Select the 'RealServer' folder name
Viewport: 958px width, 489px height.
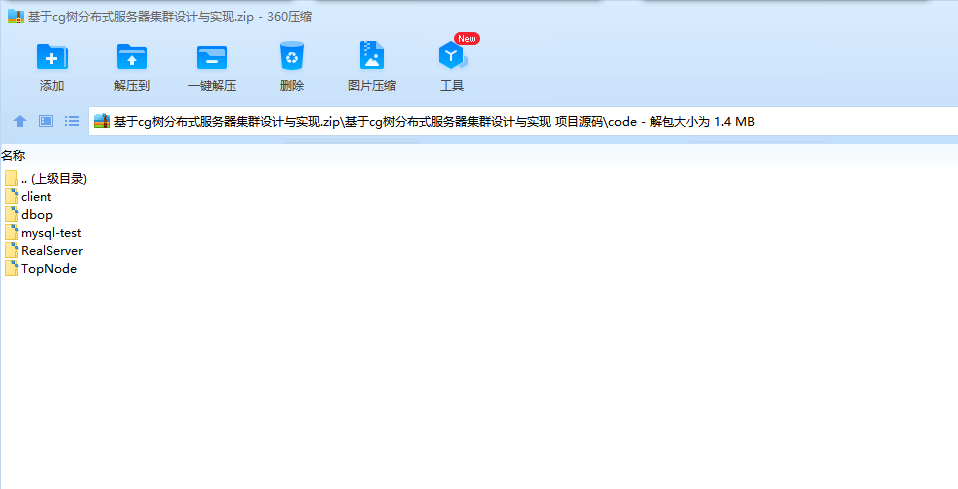click(52, 251)
